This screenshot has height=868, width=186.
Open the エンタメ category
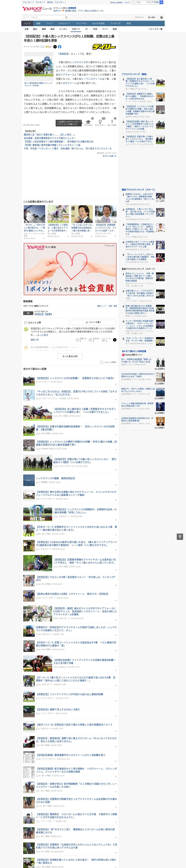pos(63,29)
